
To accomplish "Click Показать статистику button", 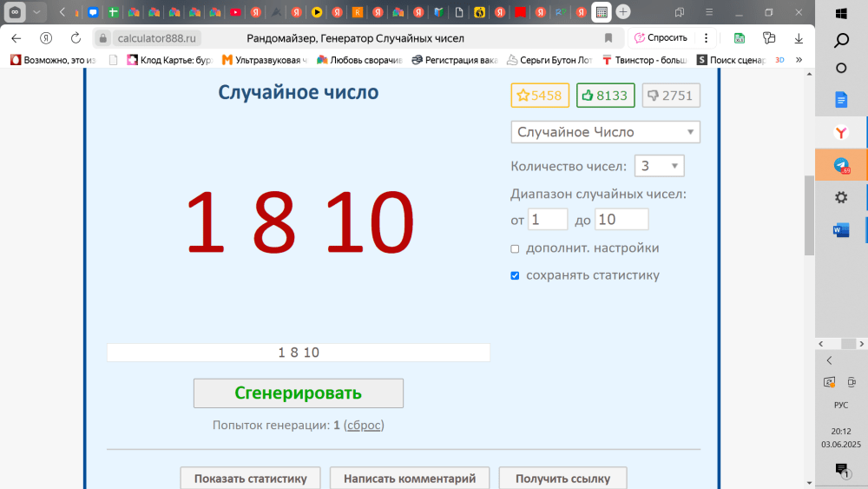I will tap(250, 479).
